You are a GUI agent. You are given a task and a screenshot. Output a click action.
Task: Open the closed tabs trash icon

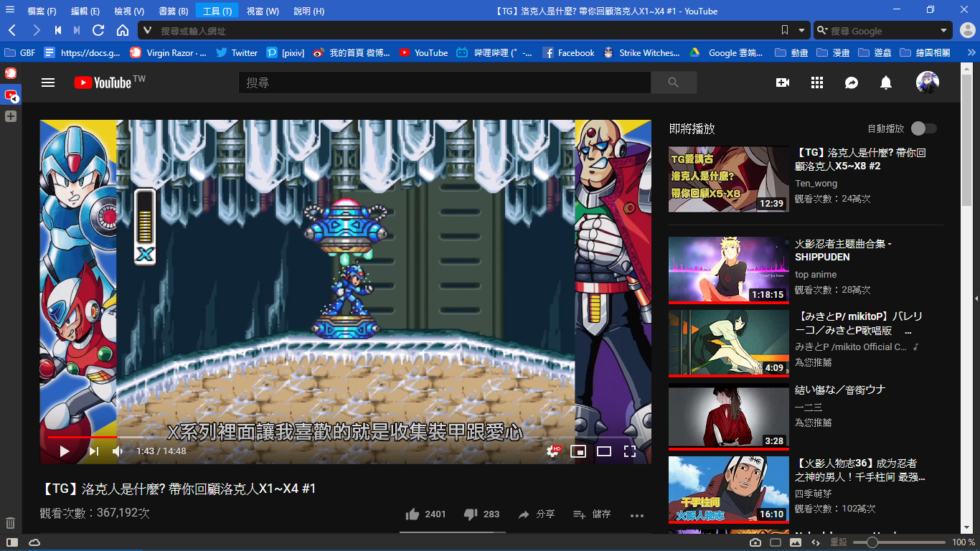(10, 523)
